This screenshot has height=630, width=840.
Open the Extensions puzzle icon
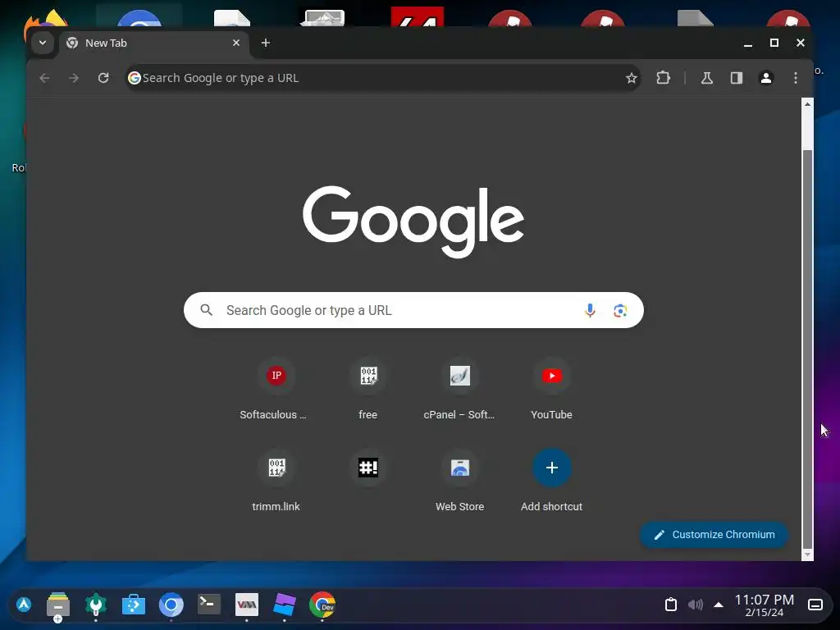(663, 78)
